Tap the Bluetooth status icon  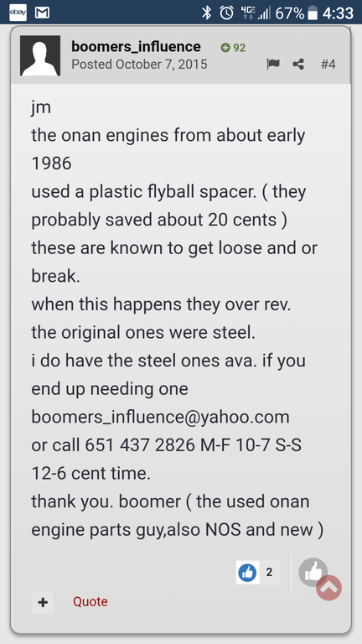pyautogui.click(x=206, y=13)
